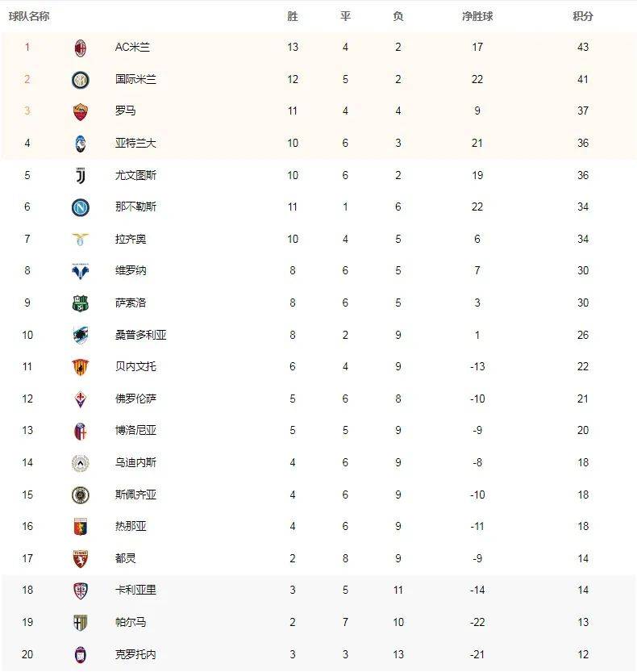This screenshot has width=637, height=672.
Task: Click the Parma team badge
Action: 80,622
